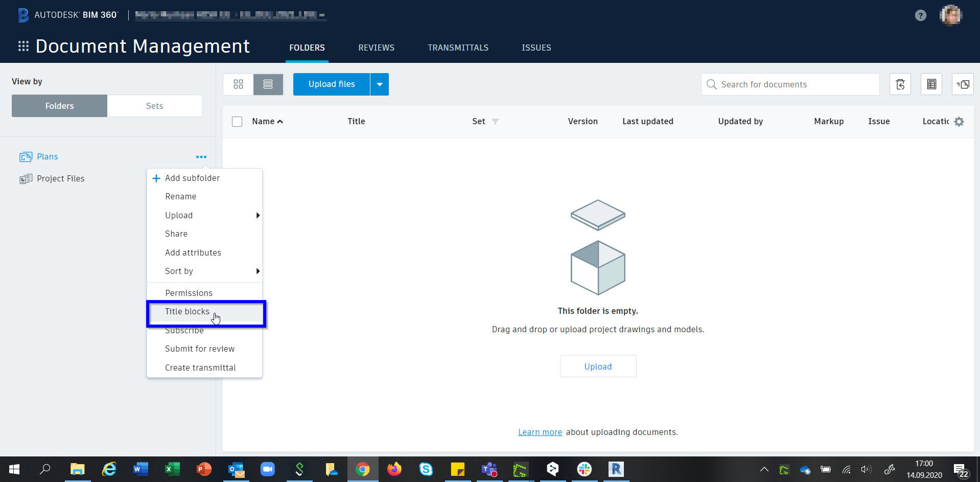Sort by the Name column header

coord(267,122)
